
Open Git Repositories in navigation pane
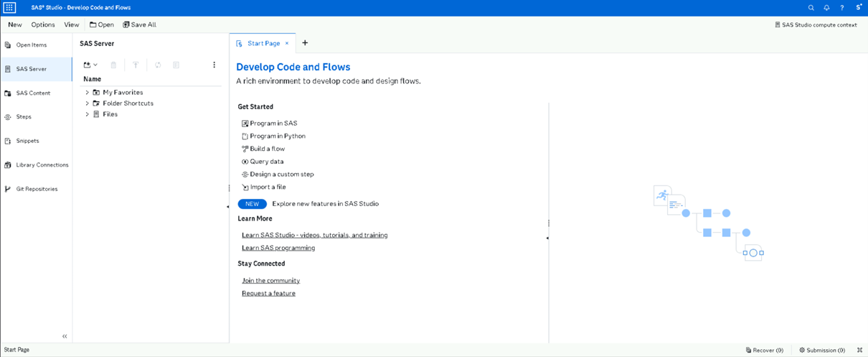[x=36, y=189]
